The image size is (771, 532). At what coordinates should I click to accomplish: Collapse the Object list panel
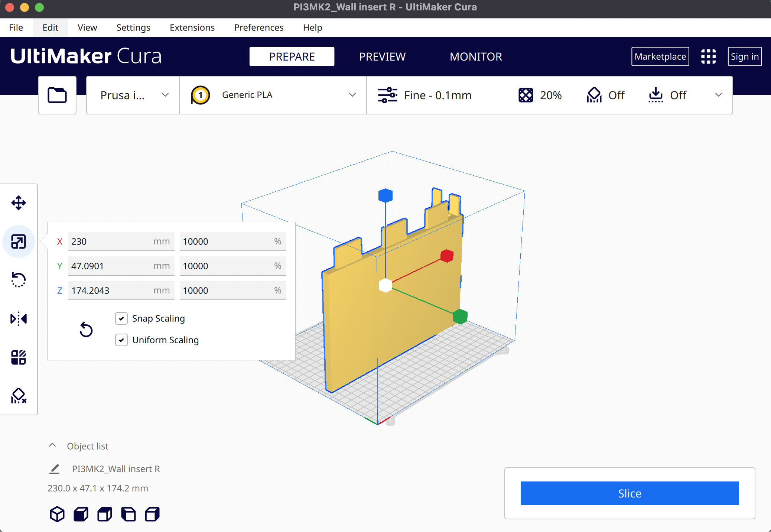point(52,445)
